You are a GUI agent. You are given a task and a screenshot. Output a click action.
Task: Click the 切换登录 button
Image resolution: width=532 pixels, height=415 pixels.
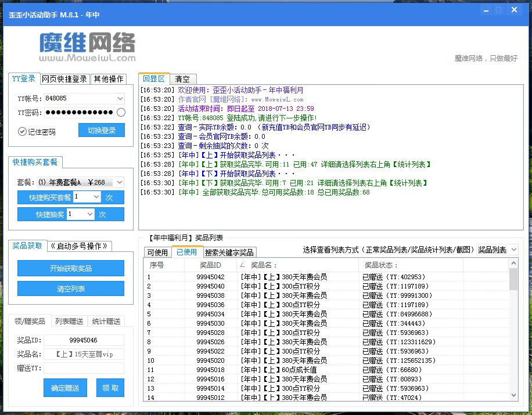tap(102, 130)
